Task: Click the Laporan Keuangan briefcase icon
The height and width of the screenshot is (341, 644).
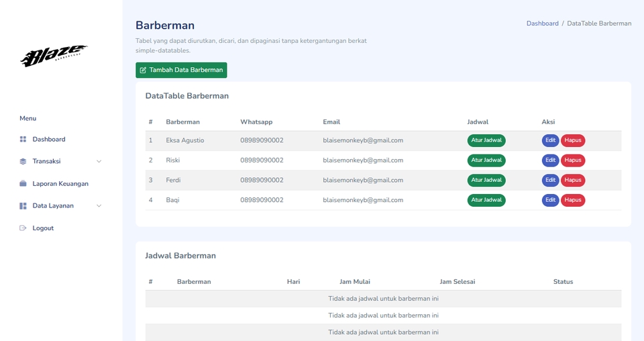Action: 23,184
